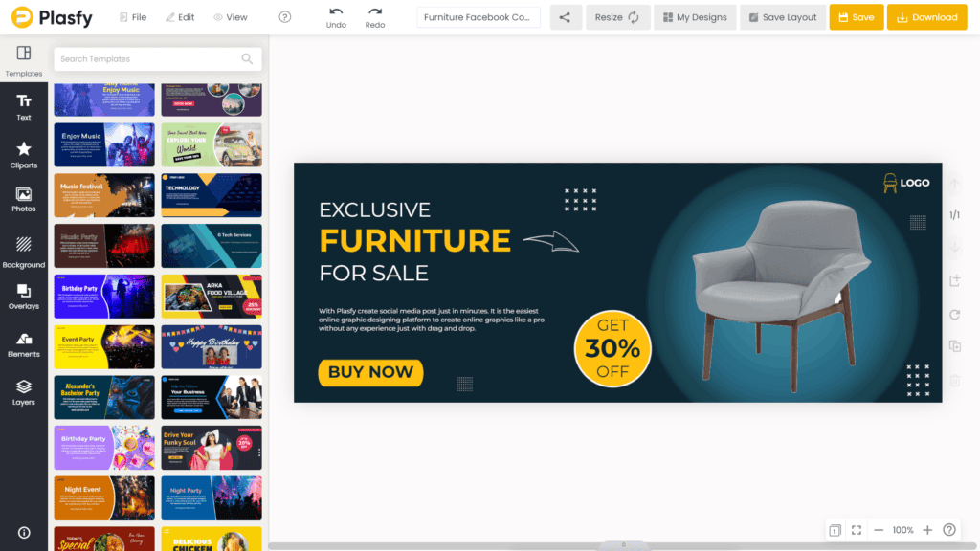The width and height of the screenshot is (980, 551).
Task: Click the Download button
Action: point(926,17)
